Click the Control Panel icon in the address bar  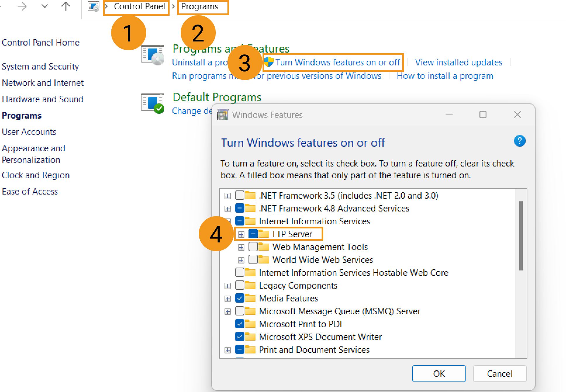click(94, 6)
